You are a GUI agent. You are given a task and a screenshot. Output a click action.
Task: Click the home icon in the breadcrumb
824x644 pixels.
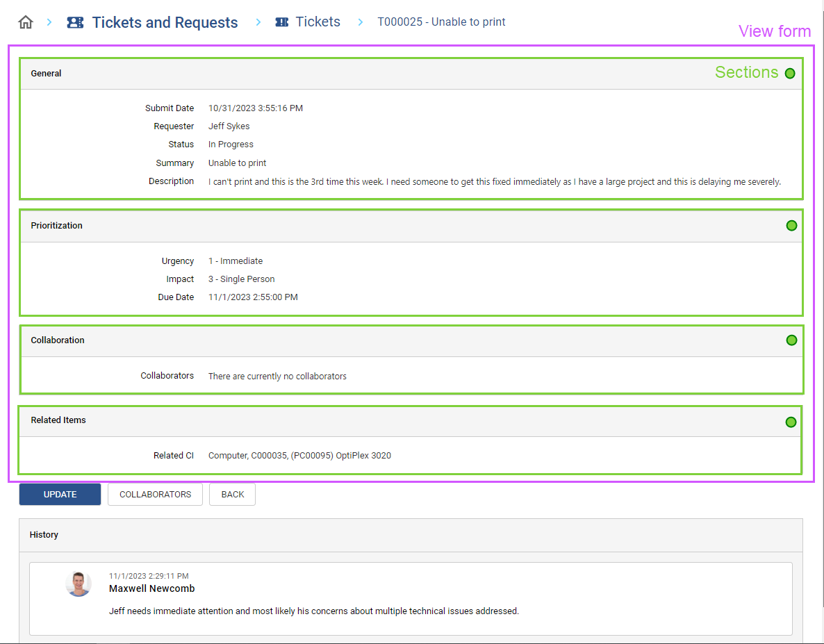click(26, 22)
